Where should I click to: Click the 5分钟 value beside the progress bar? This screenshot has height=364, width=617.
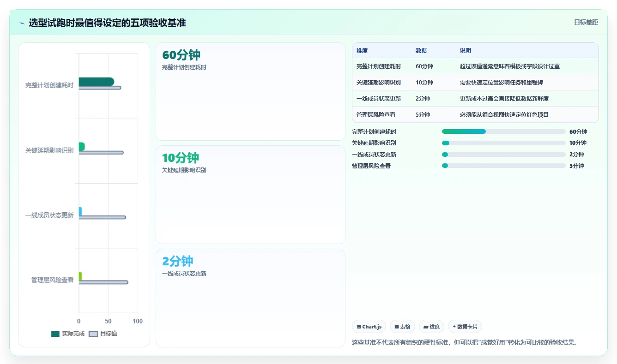pyautogui.click(x=577, y=166)
